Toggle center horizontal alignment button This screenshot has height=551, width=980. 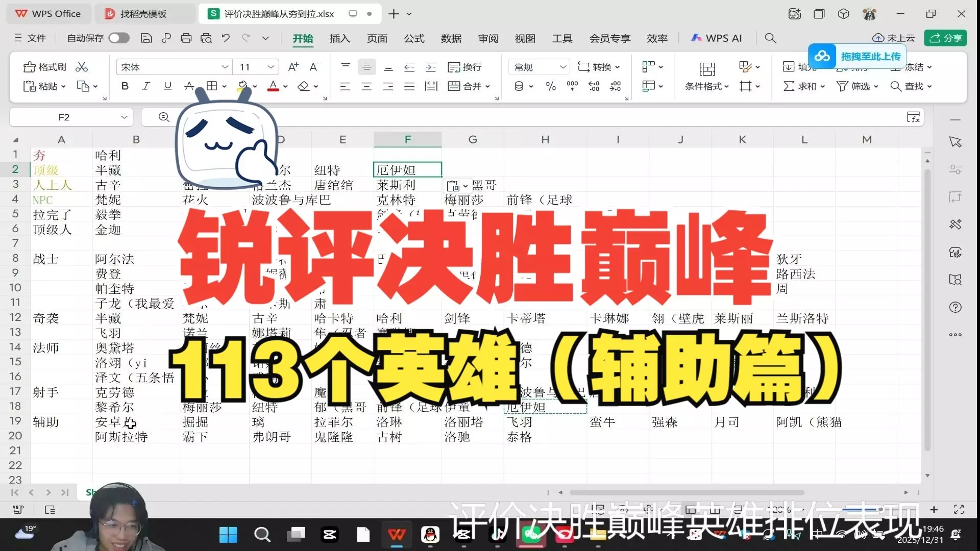(366, 86)
